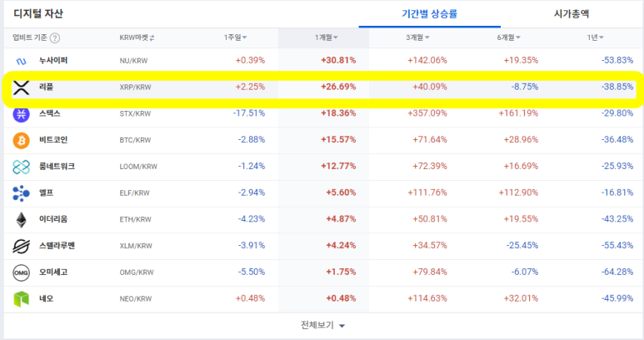
Task: Click the ELF/KRW pair text
Action: pos(134,193)
